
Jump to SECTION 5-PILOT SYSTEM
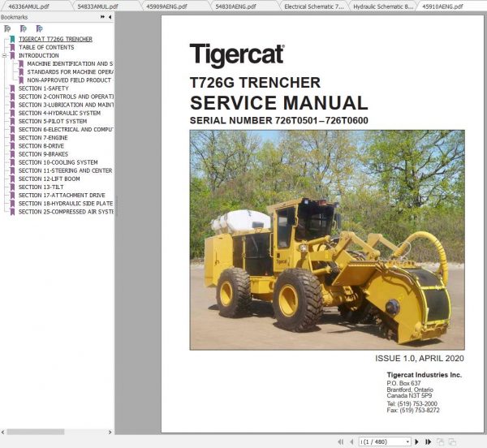point(53,122)
